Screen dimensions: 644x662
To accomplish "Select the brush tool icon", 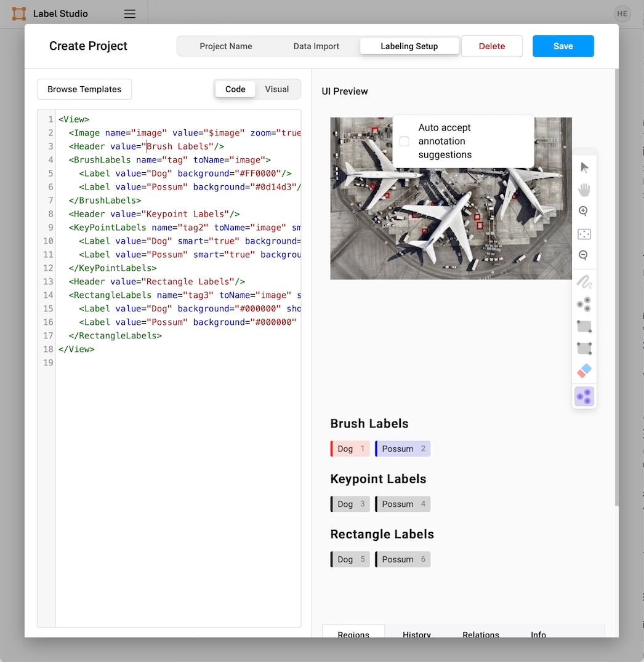I will pyautogui.click(x=584, y=282).
